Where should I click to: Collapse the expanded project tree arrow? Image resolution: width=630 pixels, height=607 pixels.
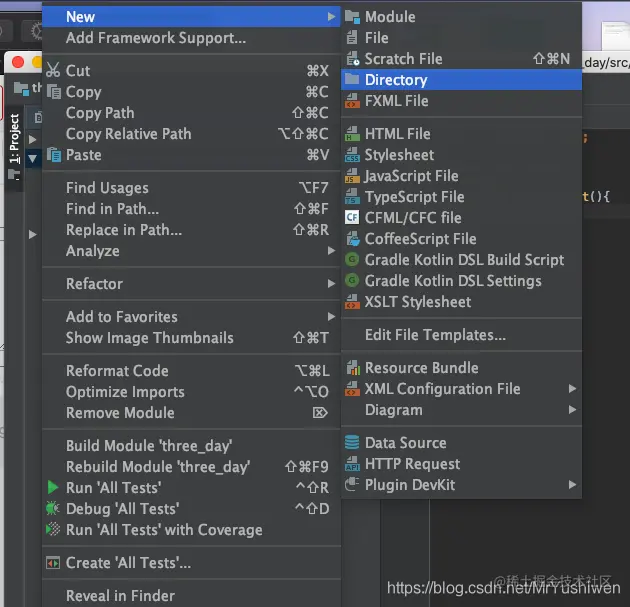(x=33, y=159)
